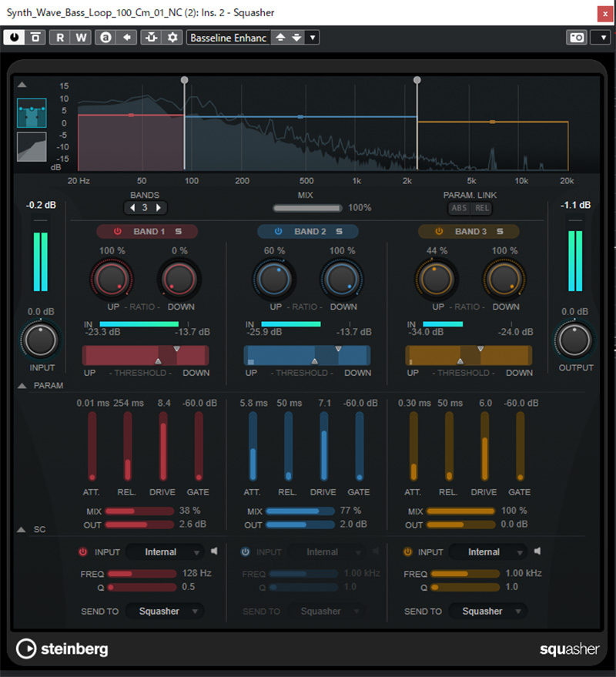The width and height of the screenshot is (616, 677).
Task: Click the snapshot camera icon top right
Action: (x=576, y=37)
